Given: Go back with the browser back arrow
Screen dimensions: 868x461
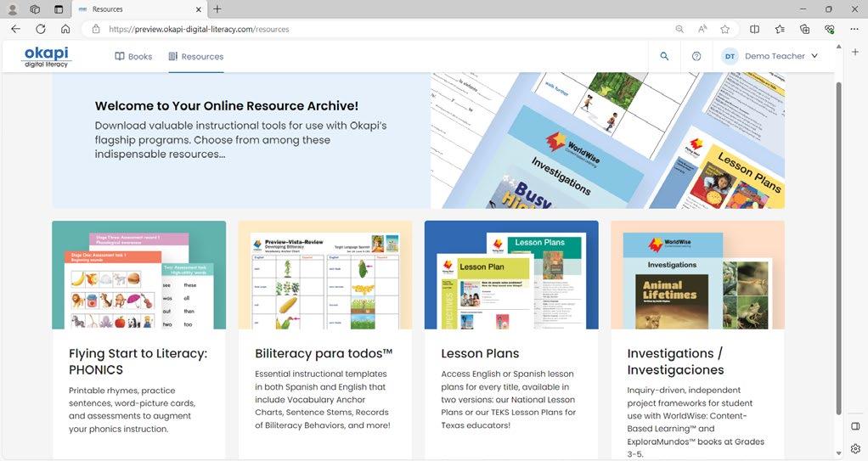Looking at the screenshot, I should (15, 29).
